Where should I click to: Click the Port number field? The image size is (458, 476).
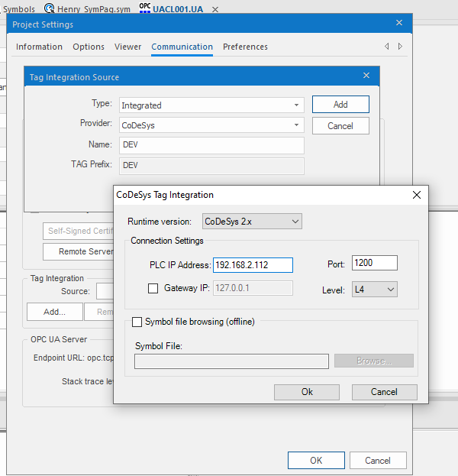click(x=375, y=264)
